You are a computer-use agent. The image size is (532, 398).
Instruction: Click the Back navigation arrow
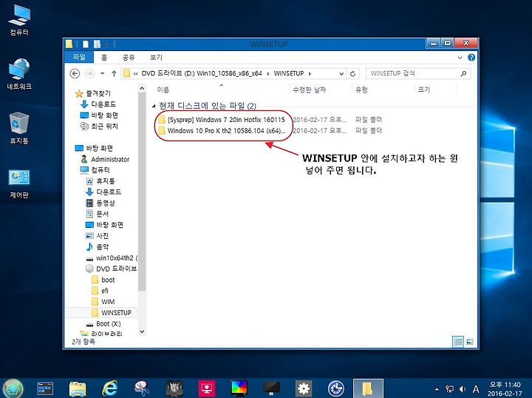click(75, 73)
